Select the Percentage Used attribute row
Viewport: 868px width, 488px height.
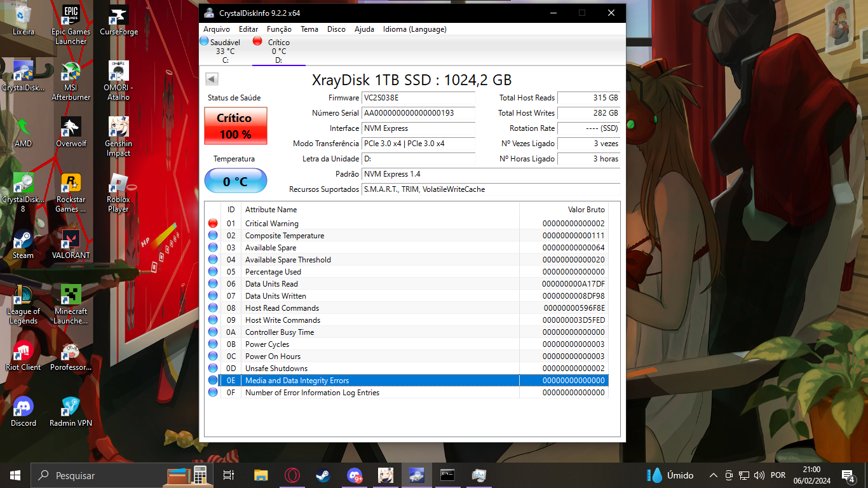(407, 272)
